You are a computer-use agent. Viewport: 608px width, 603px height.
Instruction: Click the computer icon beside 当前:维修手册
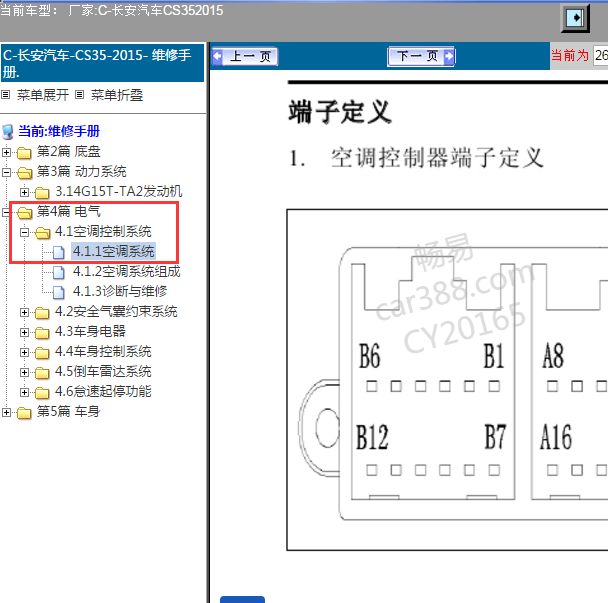tap(8, 131)
